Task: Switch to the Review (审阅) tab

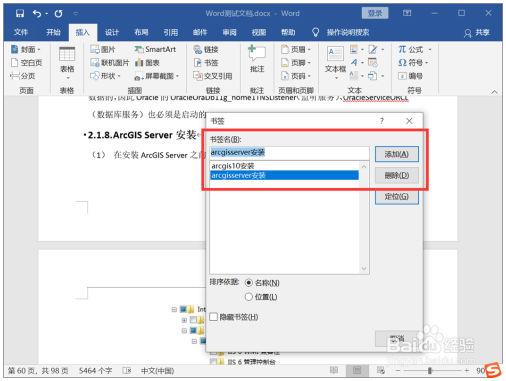Action: [229, 32]
